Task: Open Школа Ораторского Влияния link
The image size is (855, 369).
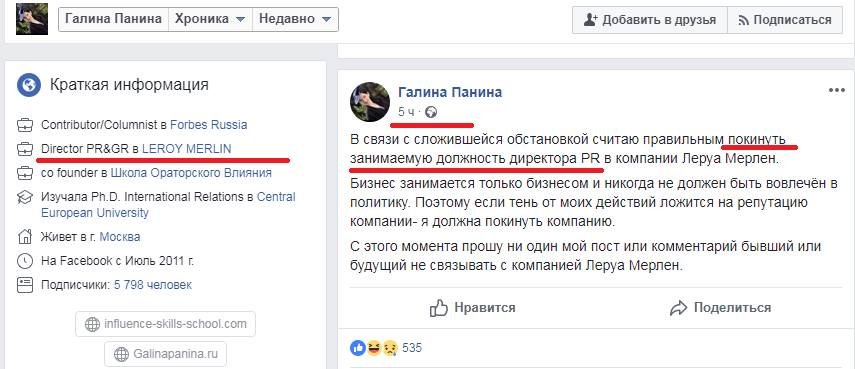Action: coord(191,173)
